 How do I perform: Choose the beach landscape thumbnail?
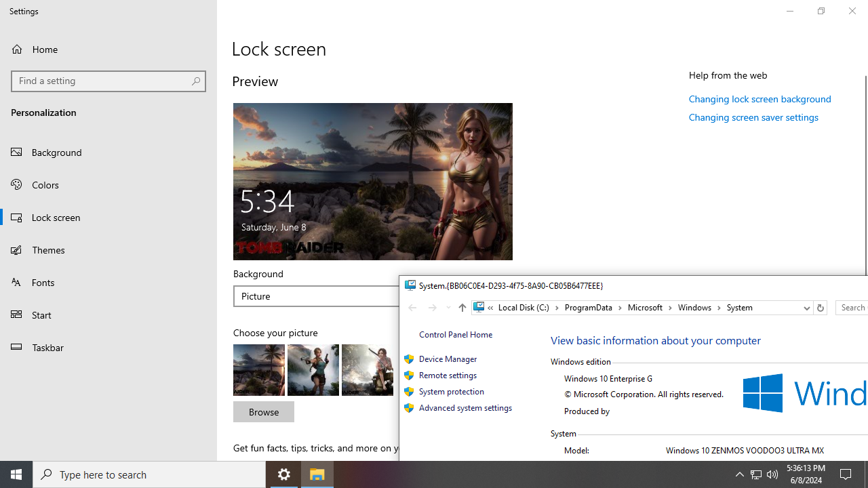259,370
